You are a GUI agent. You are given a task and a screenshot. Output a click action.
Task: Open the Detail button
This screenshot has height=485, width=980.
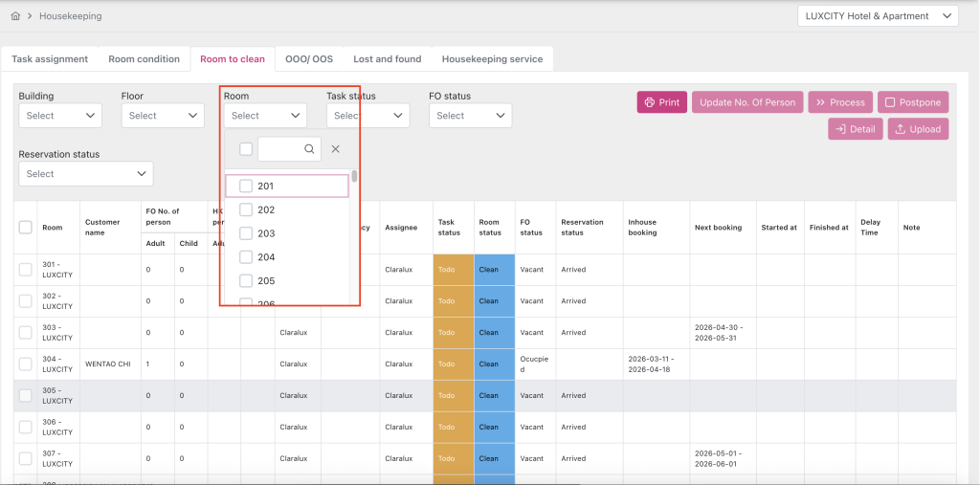coord(855,129)
